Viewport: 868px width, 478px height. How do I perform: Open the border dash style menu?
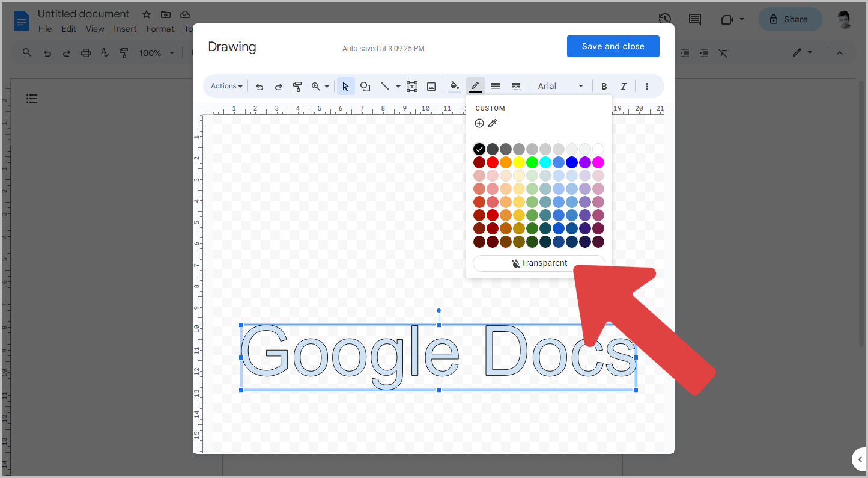[516, 87]
